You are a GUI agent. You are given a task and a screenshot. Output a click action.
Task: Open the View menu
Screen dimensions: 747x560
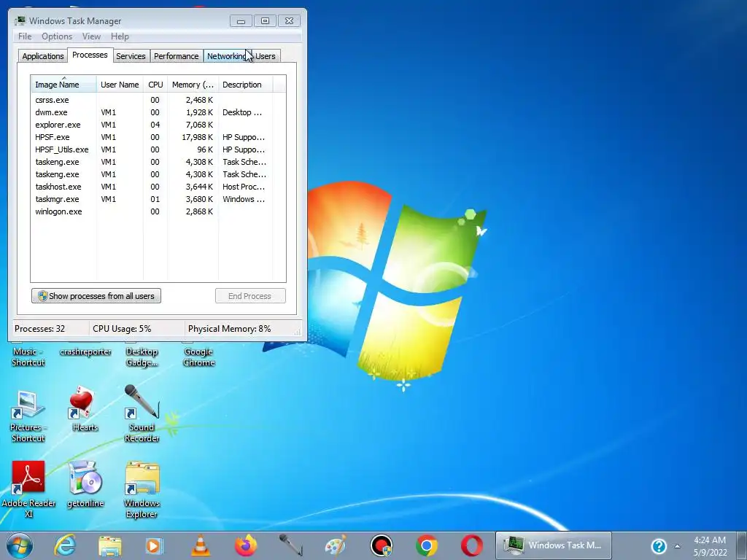pyautogui.click(x=91, y=36)
